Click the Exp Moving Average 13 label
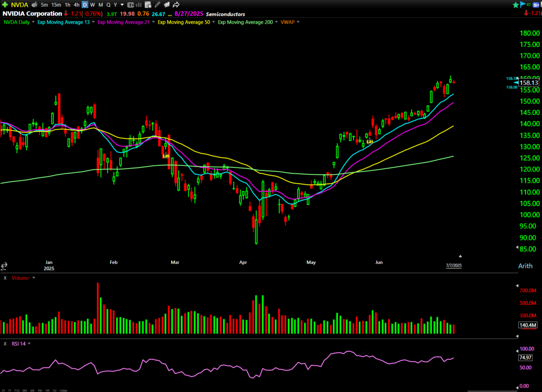 coord(63,22)
